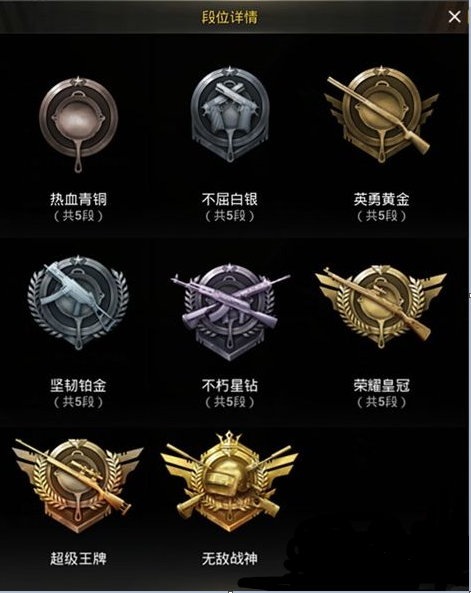The image size is (471, 593).
Task: Click the 热血青铜 bronze frying pan badge
Action: pyautogui.click(x=78, y=125)
